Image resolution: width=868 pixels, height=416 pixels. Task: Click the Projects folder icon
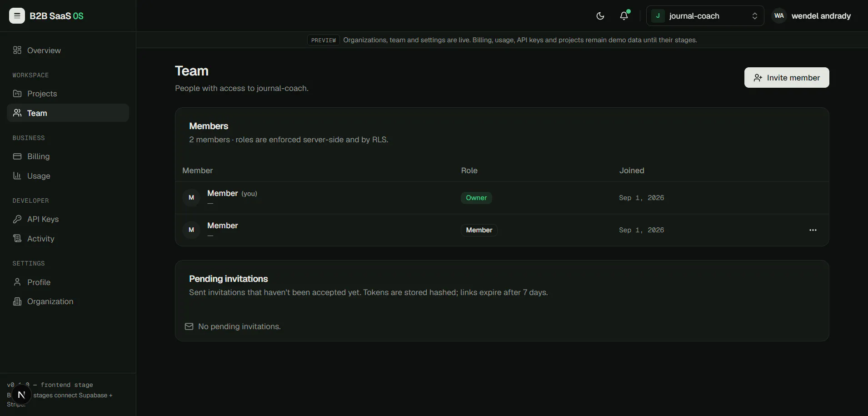pos(17,93)
